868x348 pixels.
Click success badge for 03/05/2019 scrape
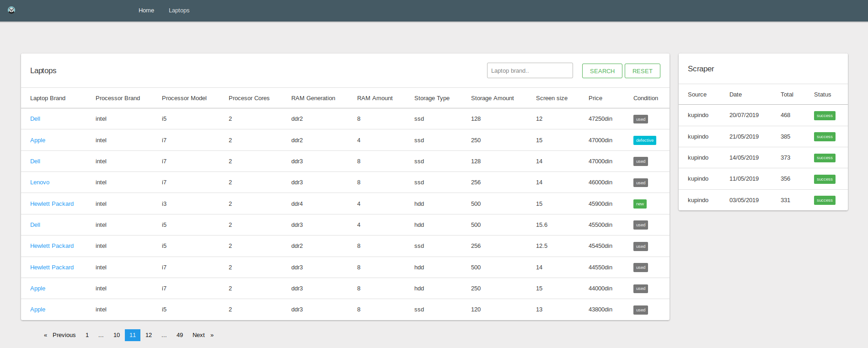pyautogui.click(x=825, y=200)
